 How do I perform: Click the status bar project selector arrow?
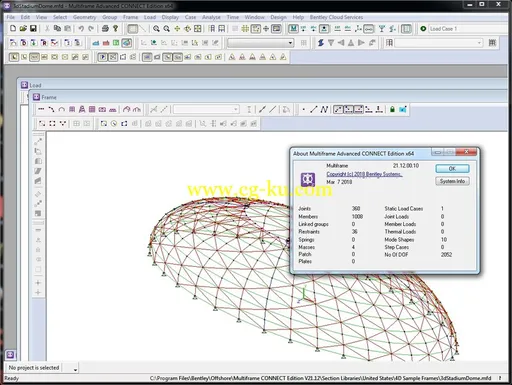(x=75, y=369)
